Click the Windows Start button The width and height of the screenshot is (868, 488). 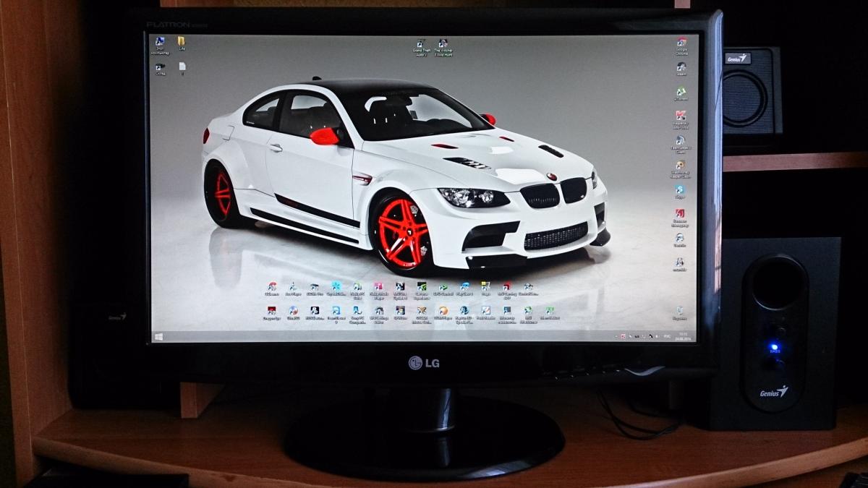(x=158, y=336)
